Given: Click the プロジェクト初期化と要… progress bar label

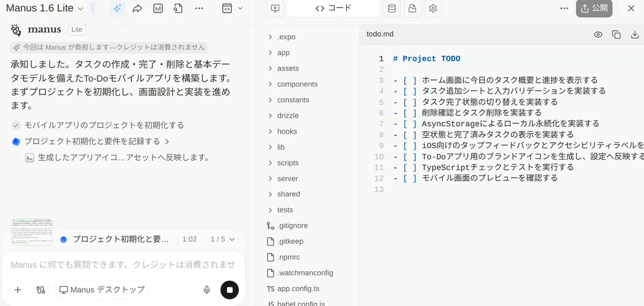Looking at the screenshot, I should tap(121, 239).
